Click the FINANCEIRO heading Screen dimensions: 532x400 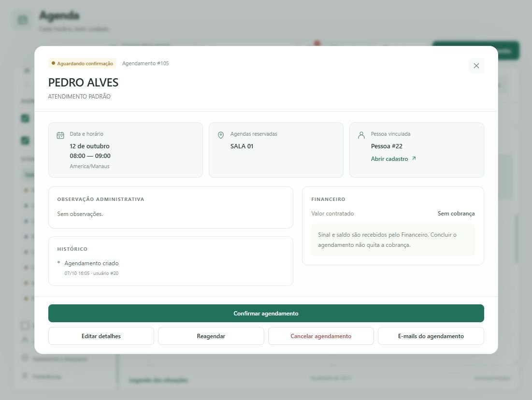pos(328,199)
